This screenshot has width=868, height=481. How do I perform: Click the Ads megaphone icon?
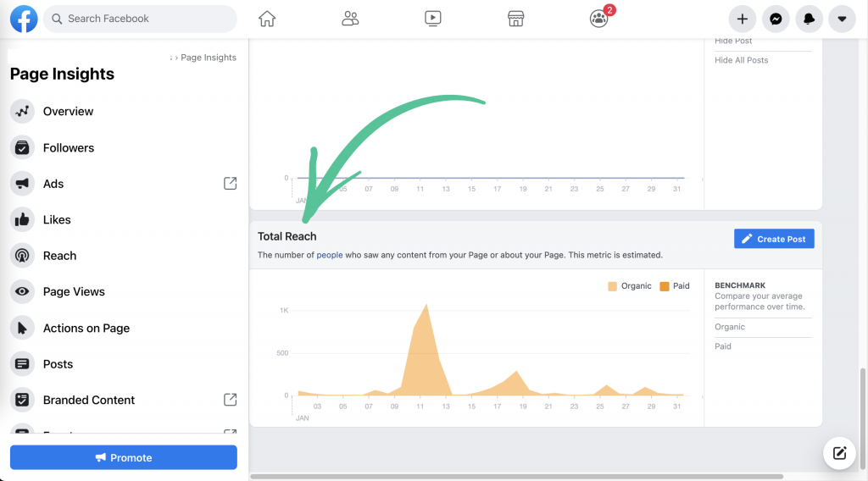pos(22,184)
